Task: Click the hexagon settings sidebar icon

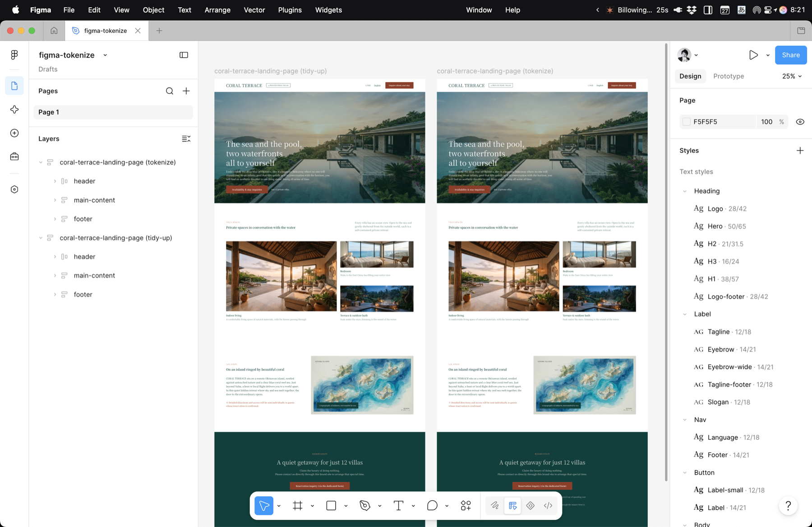Action: (14, 189)
